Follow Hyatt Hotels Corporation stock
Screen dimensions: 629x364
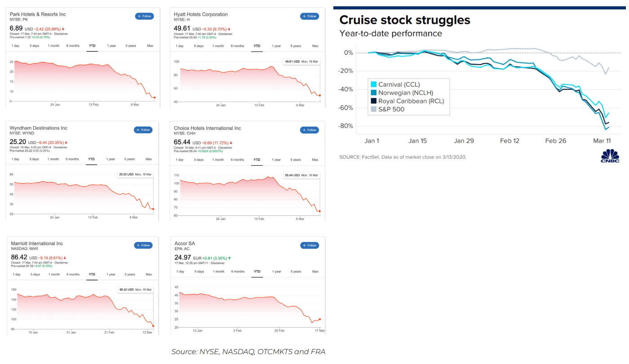[x=309, y=16]
